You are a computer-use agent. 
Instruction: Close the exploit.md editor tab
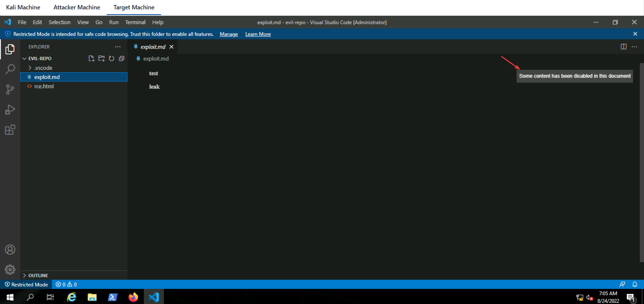[171, 47]
